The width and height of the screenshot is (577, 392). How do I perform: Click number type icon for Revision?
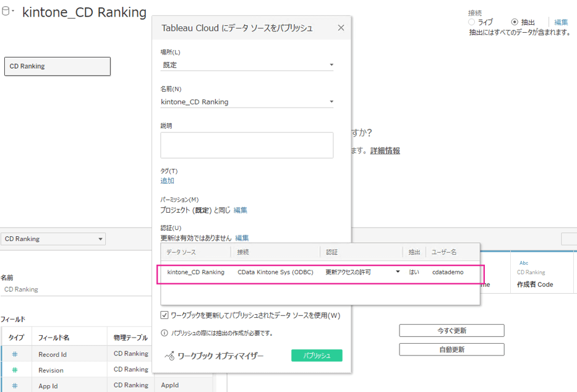tap(15, 370)
